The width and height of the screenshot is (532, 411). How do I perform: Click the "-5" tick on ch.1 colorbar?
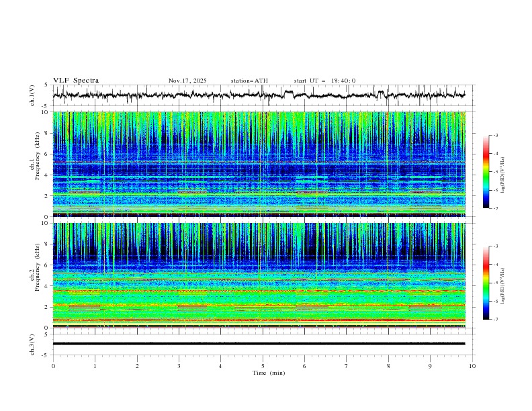[x=495, y=172]
